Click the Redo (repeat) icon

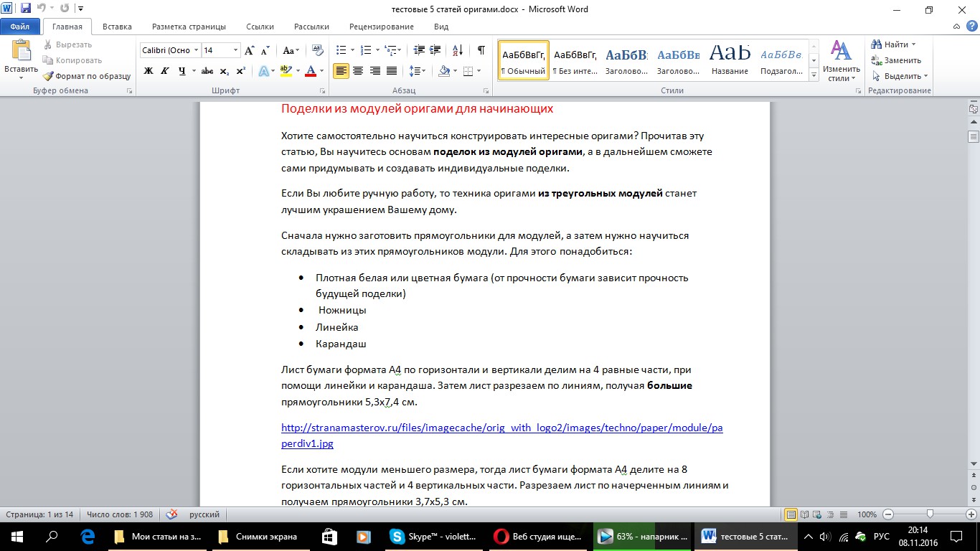(65, 9)
